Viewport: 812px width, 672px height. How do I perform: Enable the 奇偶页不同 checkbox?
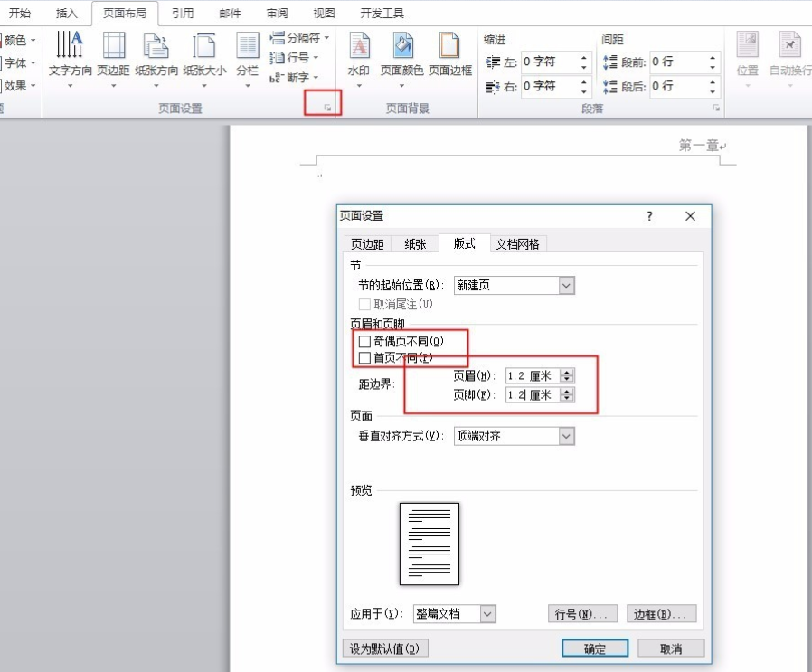[364, 341]
